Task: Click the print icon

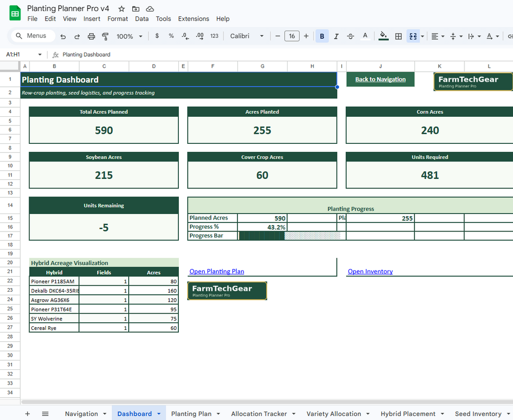Action: [91, 36]
